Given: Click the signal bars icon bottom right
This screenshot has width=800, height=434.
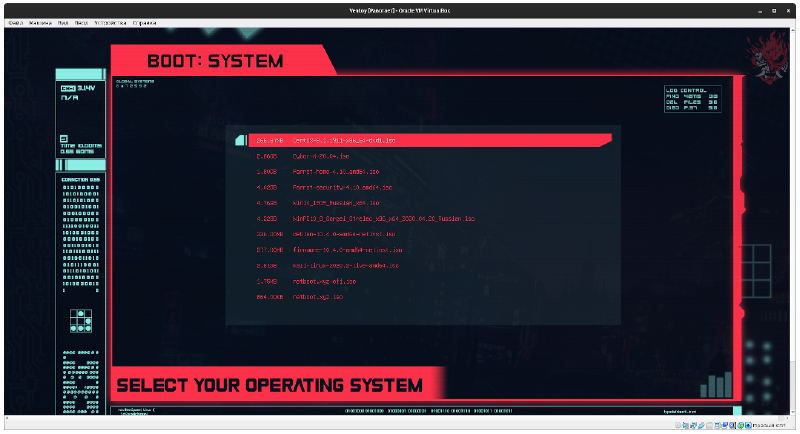Looking at the screenshot, I should click(x=715, y=385).
